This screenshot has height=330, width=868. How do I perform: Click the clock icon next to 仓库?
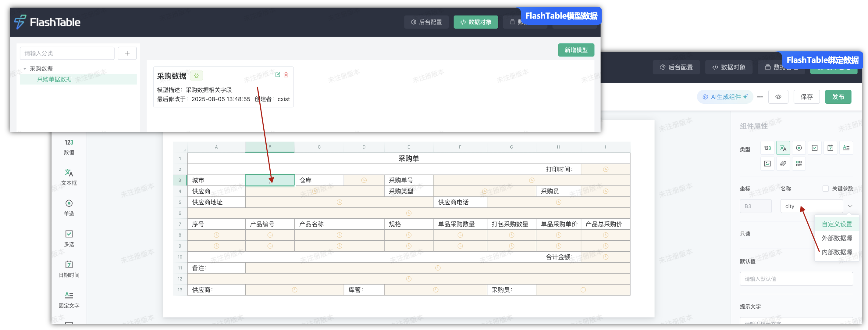click(x=364, y=180)
